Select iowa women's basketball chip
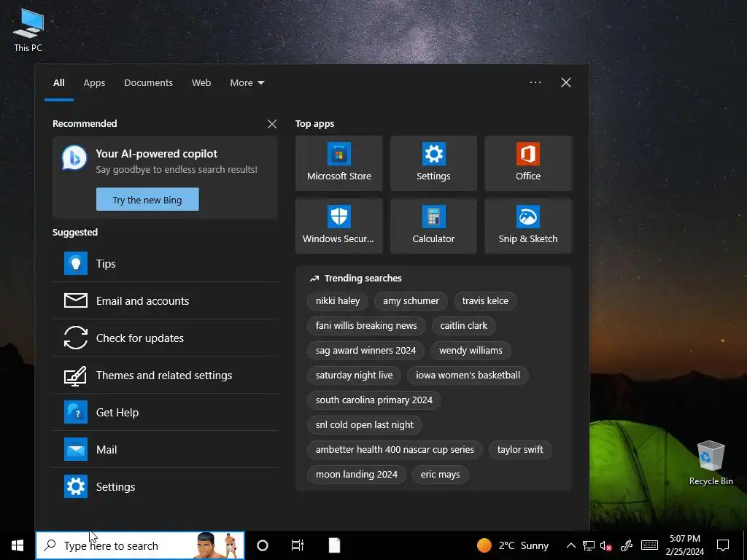747x560 pixels. [468, 376]
